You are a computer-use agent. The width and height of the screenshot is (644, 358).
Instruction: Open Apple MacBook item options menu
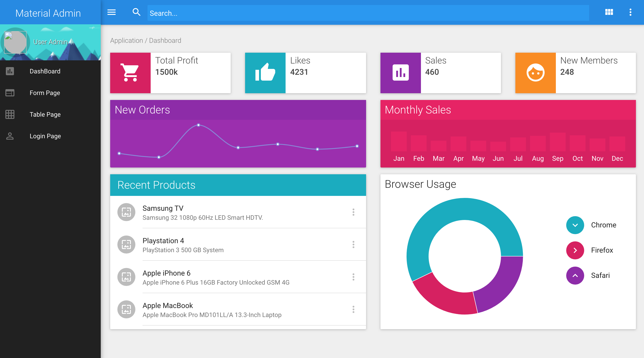[353, 309]
